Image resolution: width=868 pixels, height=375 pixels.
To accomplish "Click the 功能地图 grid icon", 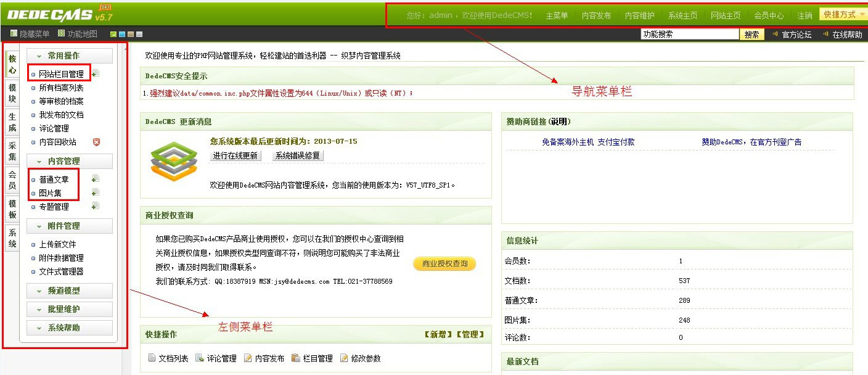I will click(x=62, y=34).
